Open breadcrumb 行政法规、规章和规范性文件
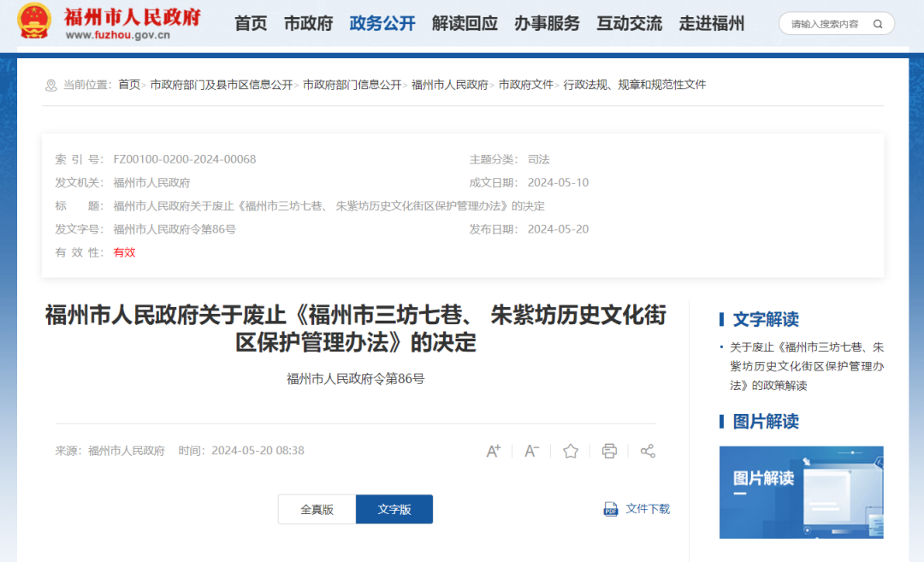Screen dimensions: 924x562 635,85
